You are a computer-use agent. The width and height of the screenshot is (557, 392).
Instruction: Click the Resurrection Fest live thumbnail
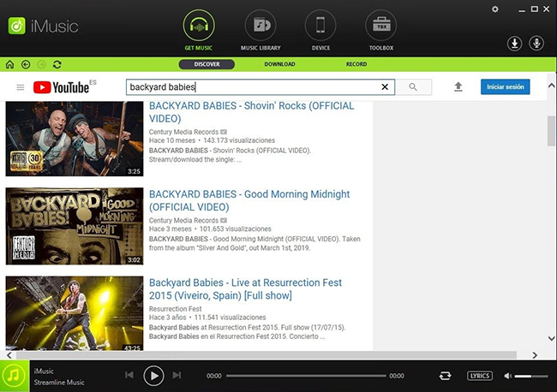click(x=75, y=313)
